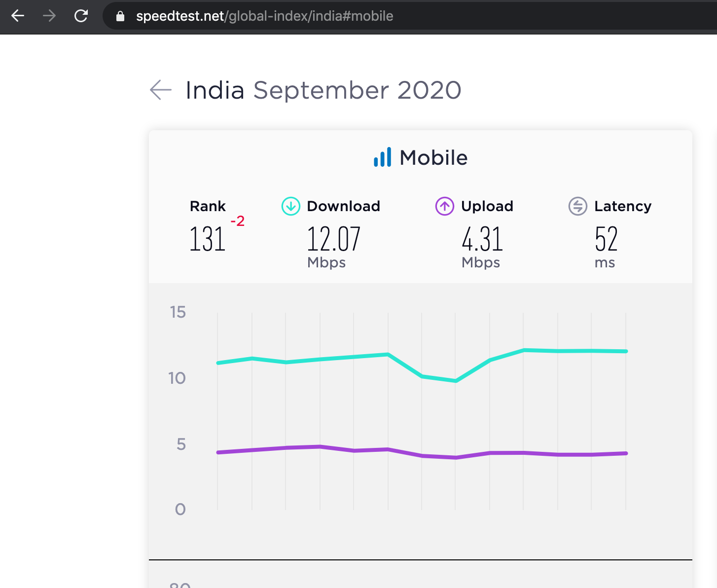Click the gray Latency icon

pyautogui.click(x=577, y=206)
